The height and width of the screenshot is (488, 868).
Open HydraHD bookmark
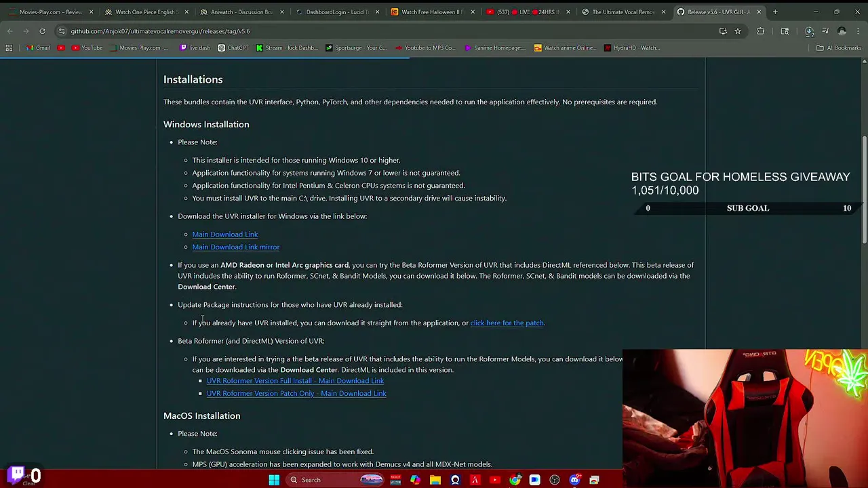pos(631,48)
